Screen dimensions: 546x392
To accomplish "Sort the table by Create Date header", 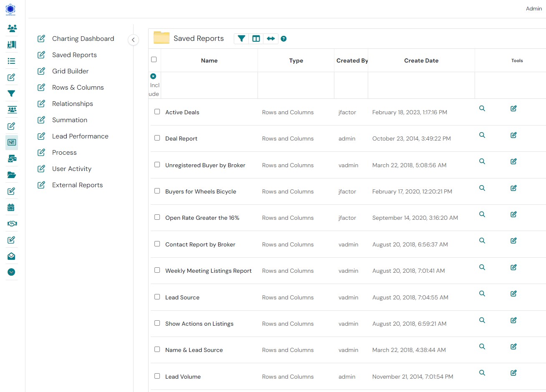I will click(421, 60).
